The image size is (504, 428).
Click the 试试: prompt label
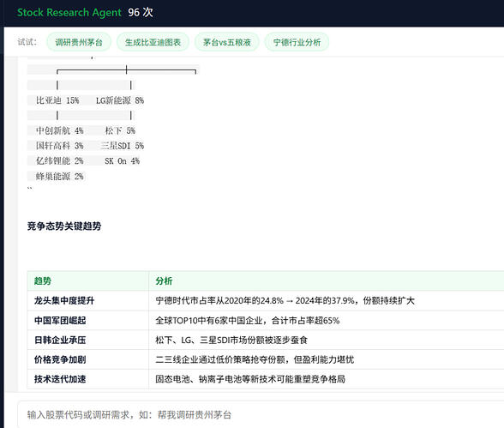click(x=27, y=42)
